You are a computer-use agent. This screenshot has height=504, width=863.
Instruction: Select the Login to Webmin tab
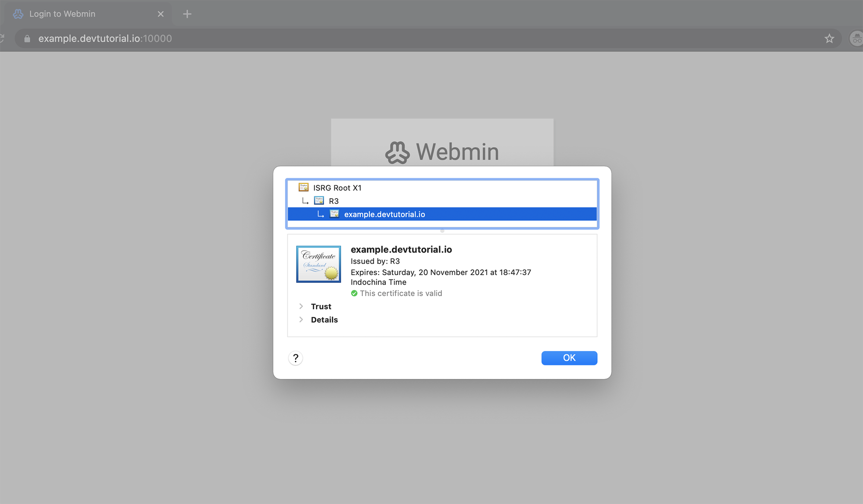pyautogui.click(x=88, y=14)
